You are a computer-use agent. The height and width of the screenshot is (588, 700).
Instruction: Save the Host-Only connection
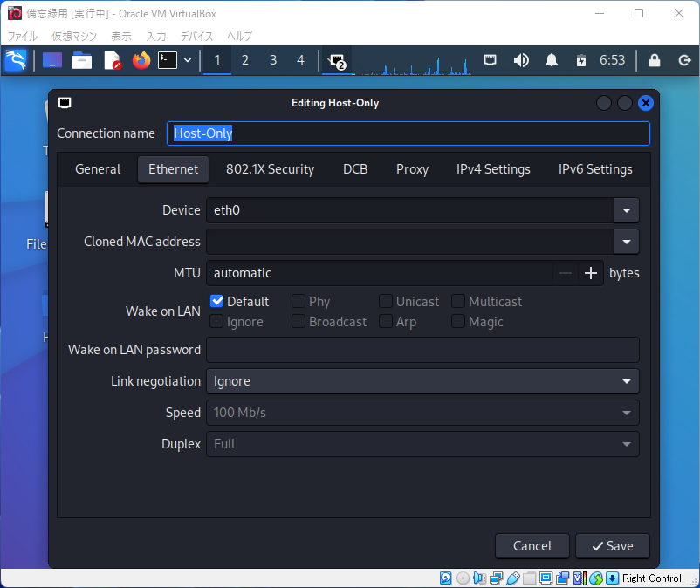613,546
